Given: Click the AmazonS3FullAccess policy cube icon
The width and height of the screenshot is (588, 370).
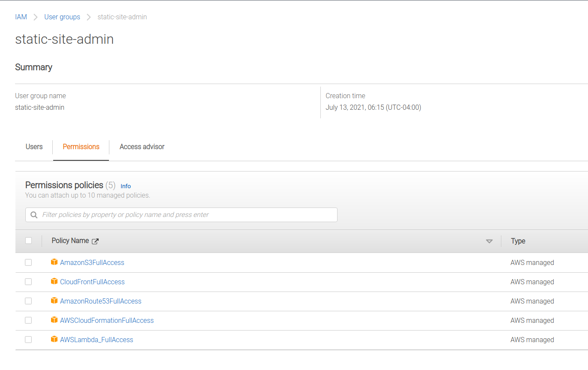Looking at the screenshot, I should point(54,262).
